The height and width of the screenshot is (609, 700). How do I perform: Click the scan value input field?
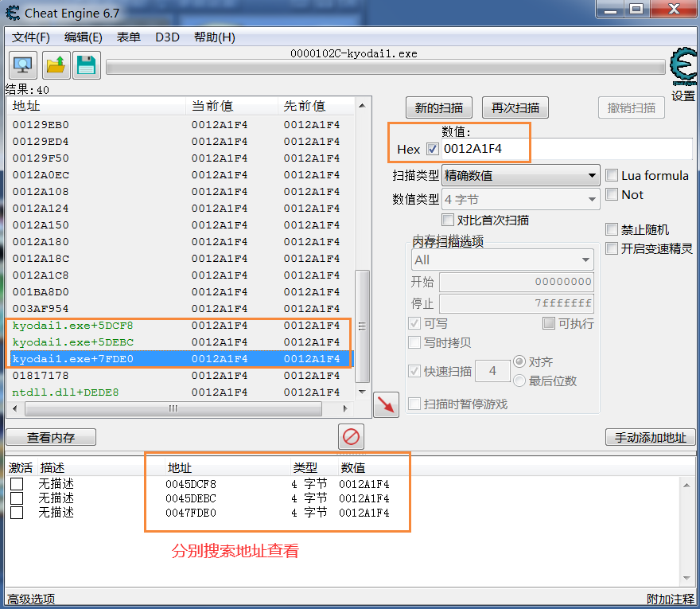tap(567, 149)
